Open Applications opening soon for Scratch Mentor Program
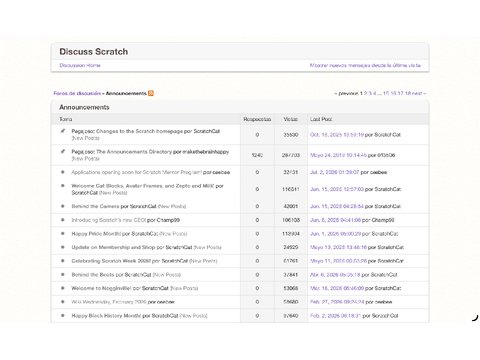Screen dimensions: 480x360 136,172
